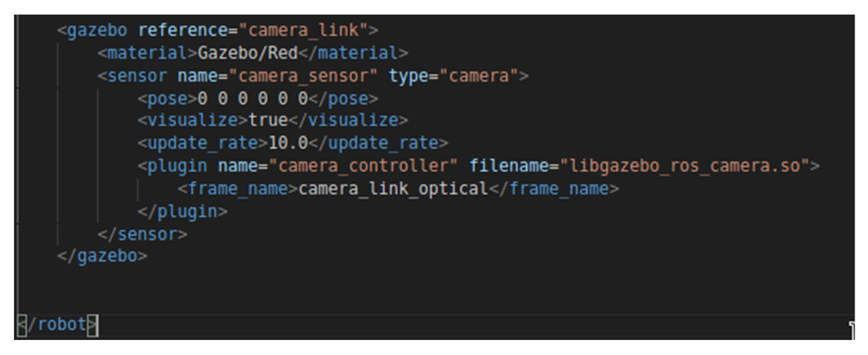Click the Gazebo/Red material value
The image size is (868, 355).
(248, 53)
